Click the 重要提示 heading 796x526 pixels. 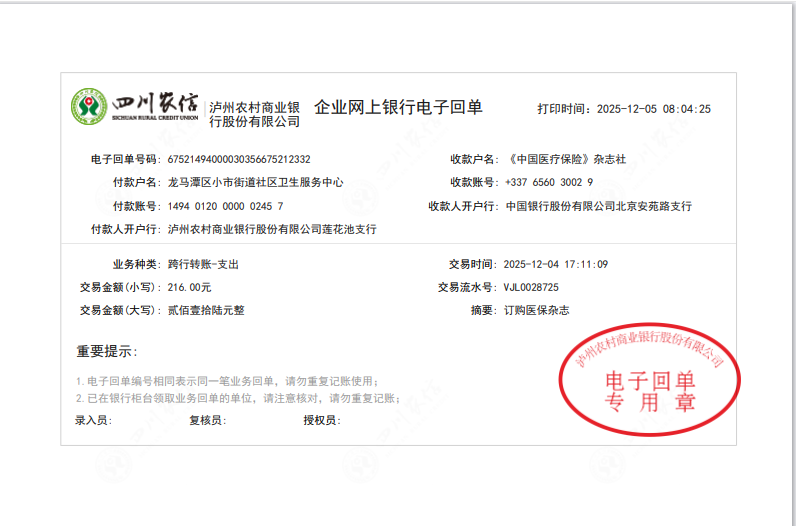click(107, 351)
